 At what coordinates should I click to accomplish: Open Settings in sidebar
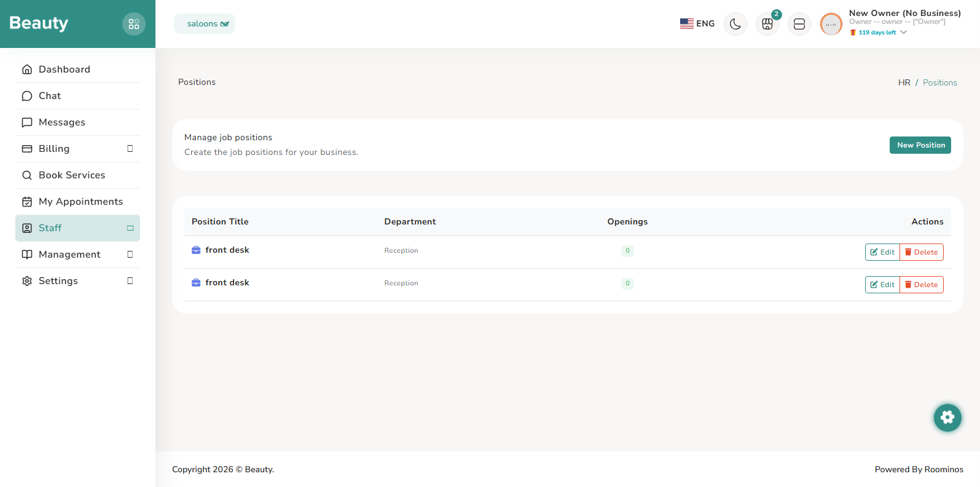[x=77, y=281]
